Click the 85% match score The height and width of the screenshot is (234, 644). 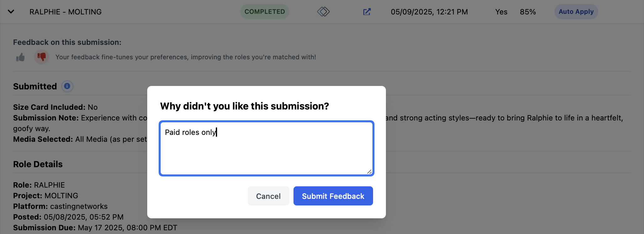pos(528,12)
